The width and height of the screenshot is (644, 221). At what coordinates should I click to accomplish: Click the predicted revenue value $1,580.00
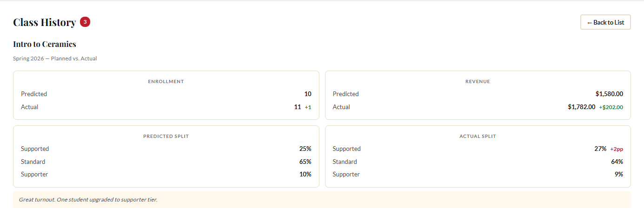(x=609, y=94)
